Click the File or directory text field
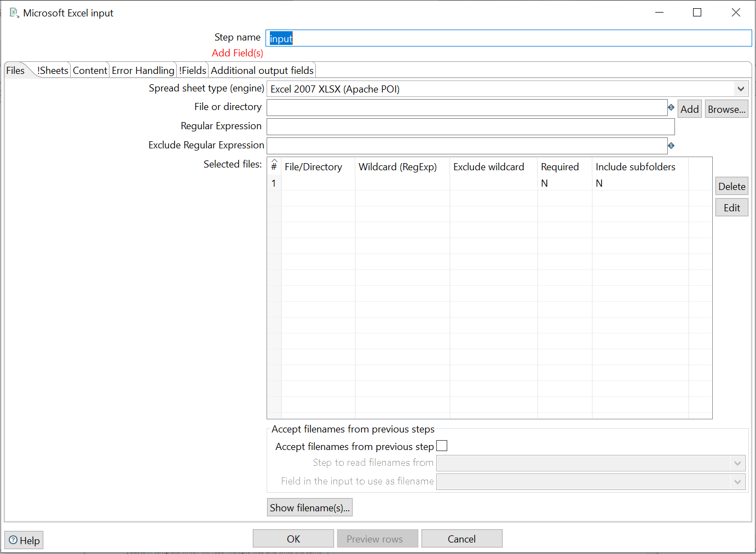 467,107
